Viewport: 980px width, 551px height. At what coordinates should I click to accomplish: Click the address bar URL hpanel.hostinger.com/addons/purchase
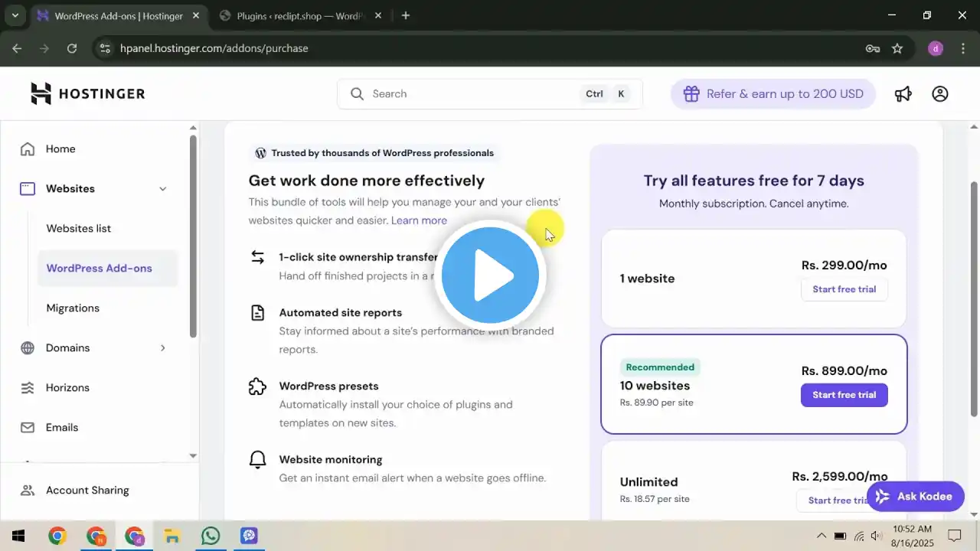(214, 48)
